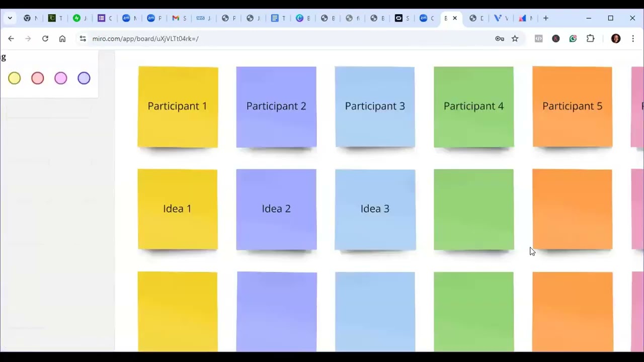This screenshot has width=644, height=362.
Task: View site information icon beside the URL
Action: pyautogui.click(x=83, y=38)
